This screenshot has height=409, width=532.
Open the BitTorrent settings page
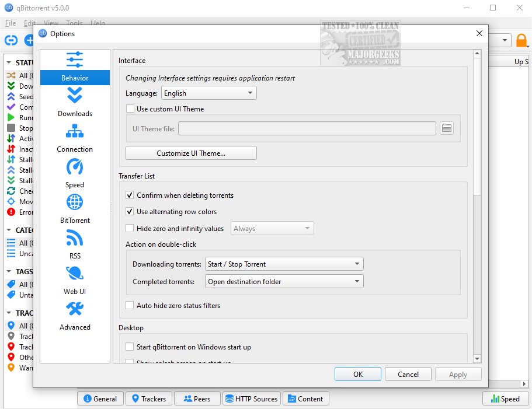75,209
